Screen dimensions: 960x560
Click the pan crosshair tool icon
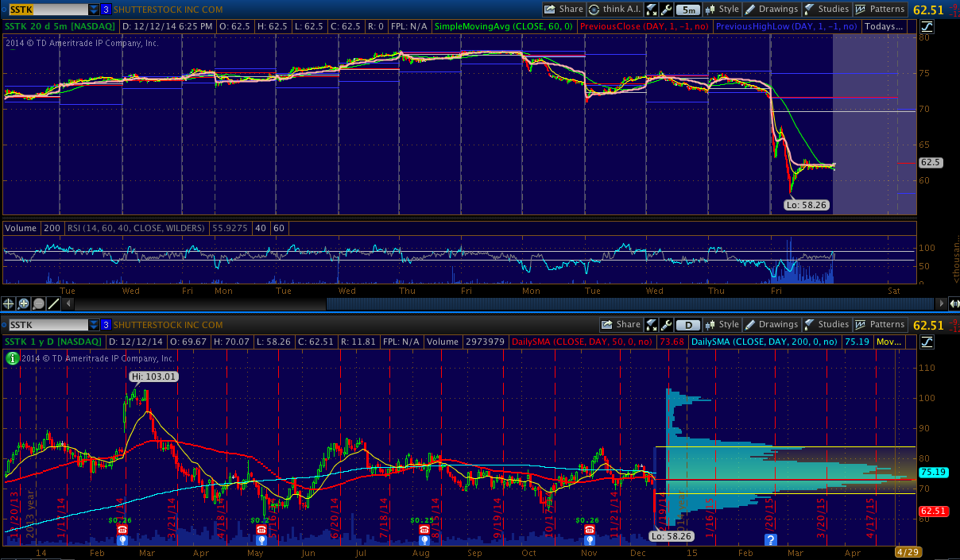9,303
